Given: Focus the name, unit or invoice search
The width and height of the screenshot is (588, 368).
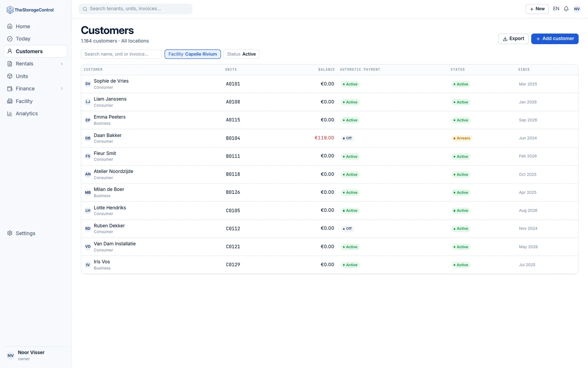Looking at the screenshot, I should point(121,54).
